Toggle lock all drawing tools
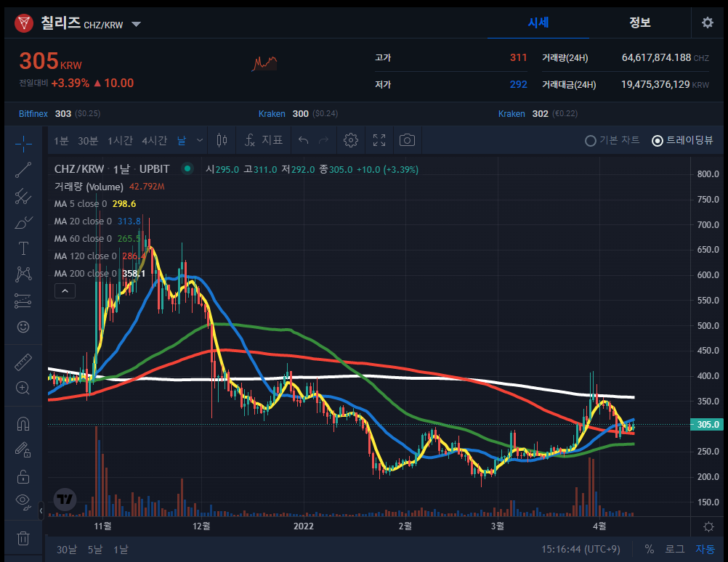Image resolution: width=728 pixels, height=562 pixels. coord(23,476)
